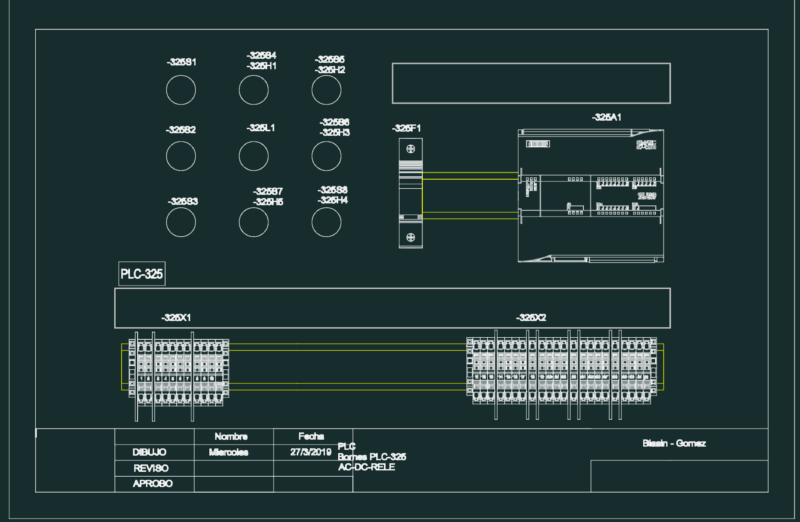
Task: Click the -325H3 label text
Action: coord(335,133)
